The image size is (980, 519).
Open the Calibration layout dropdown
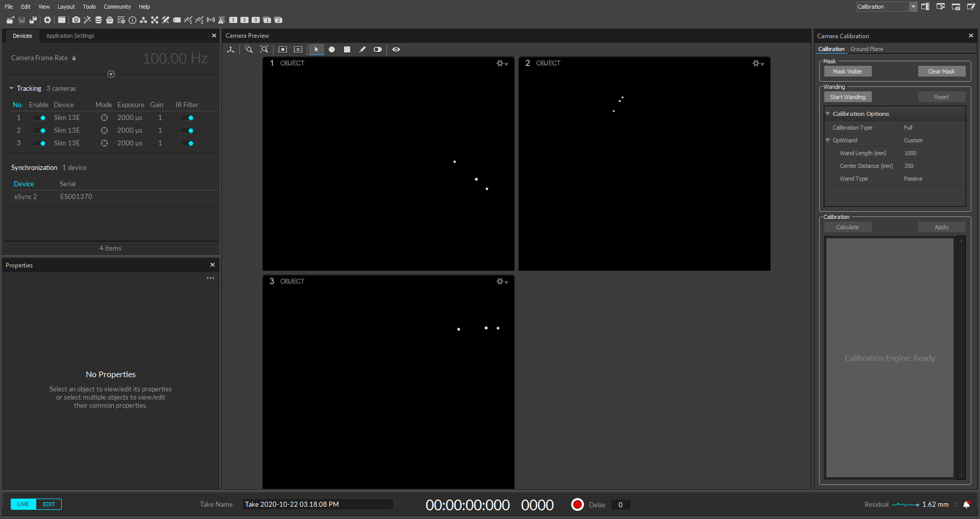tap(913, 7)
